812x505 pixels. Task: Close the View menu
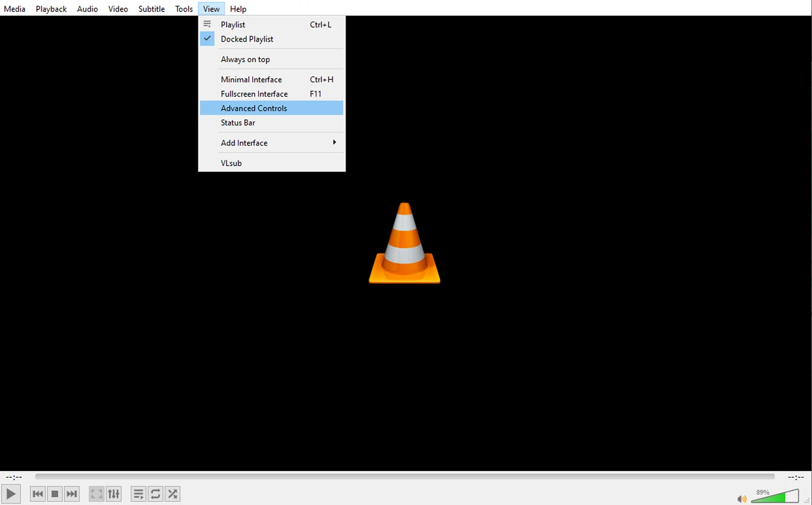click(x=212, y=9)
